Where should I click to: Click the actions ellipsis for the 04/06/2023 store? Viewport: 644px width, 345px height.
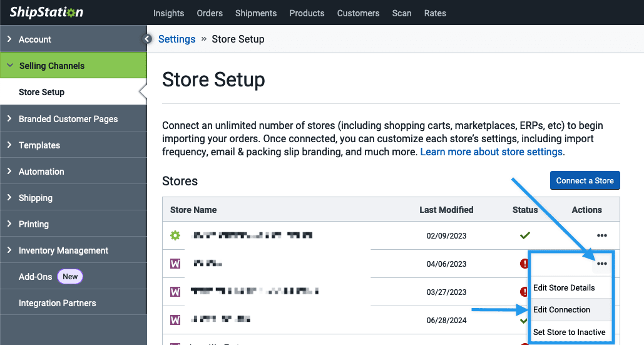click(601, 264)
